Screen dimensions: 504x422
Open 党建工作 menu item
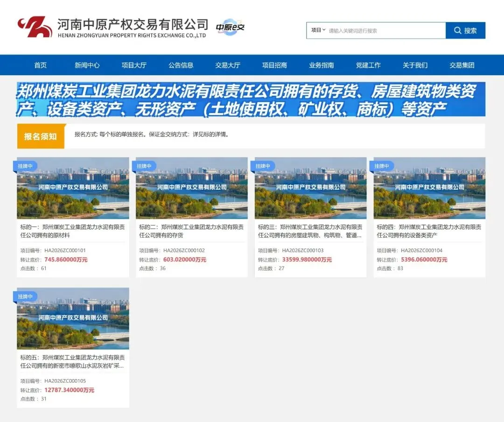[368, 65]
